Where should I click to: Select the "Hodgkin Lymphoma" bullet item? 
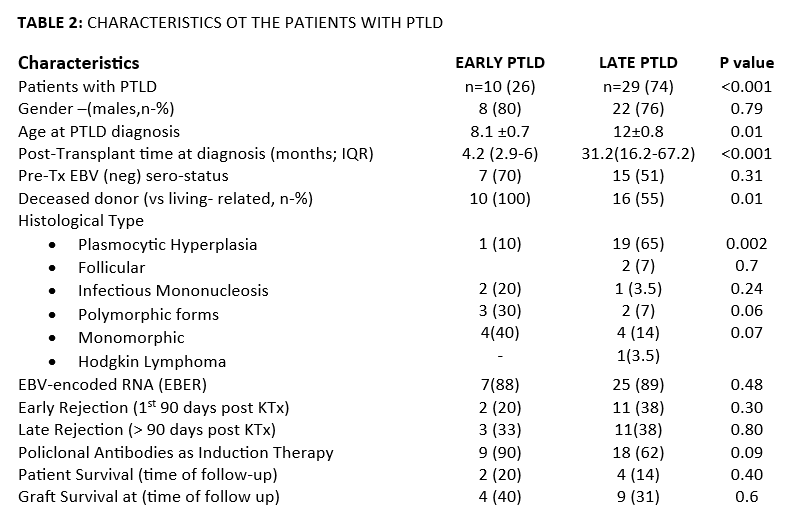[x=151, y=361]
